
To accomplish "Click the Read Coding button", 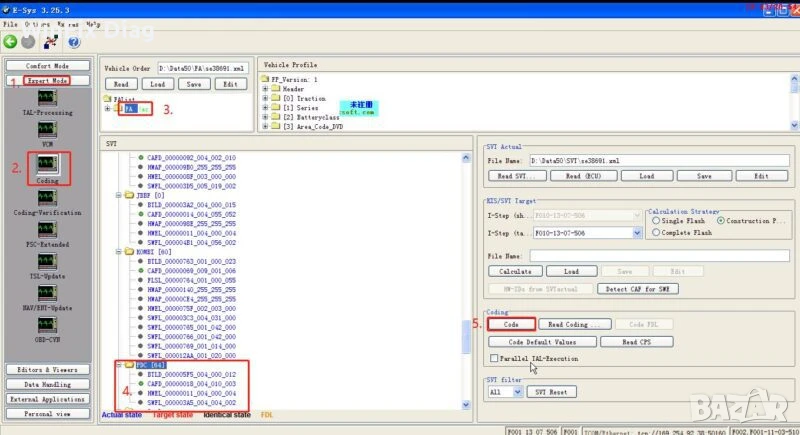I will tap(569, 324).
